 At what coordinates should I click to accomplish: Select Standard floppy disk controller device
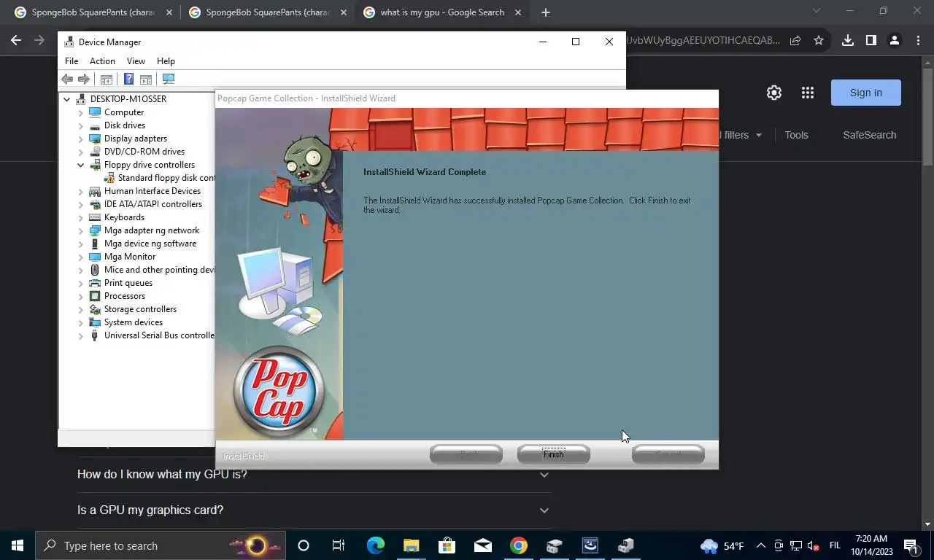click(x=166, y=178)
